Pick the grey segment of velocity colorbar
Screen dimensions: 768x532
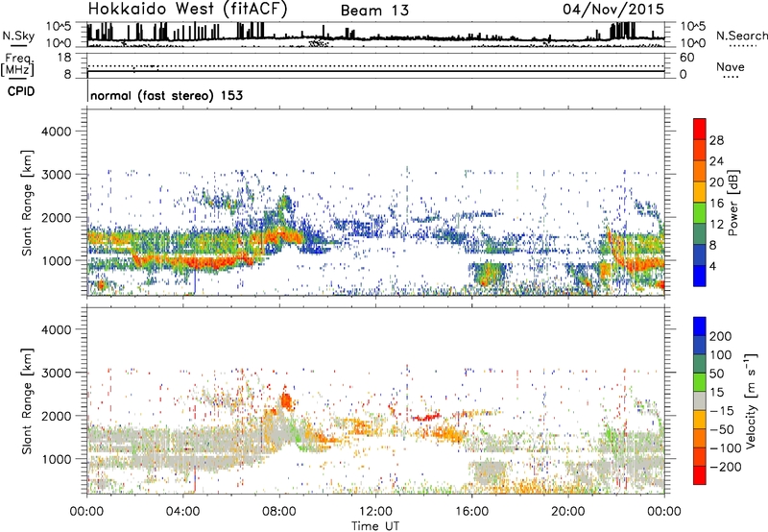click(700, 400)
